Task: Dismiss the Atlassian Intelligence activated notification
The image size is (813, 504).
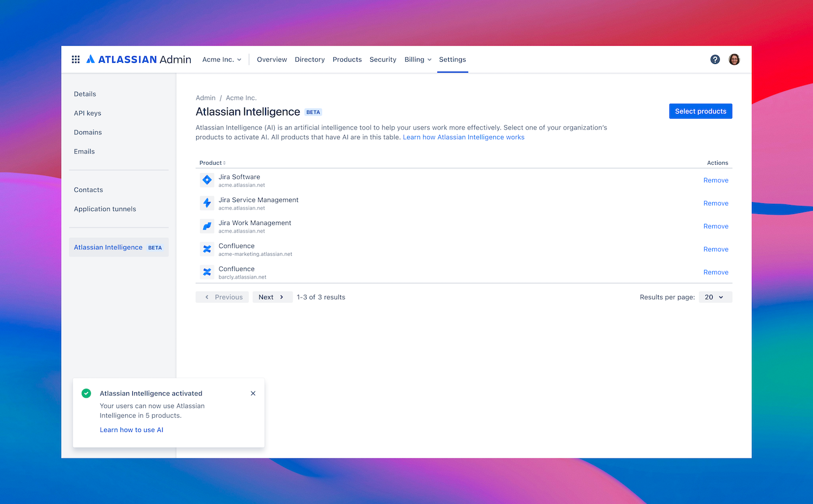Action: tap(253, 393)
